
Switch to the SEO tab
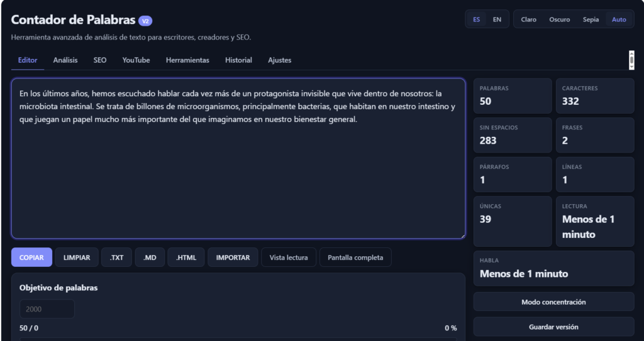click(100, 60)
